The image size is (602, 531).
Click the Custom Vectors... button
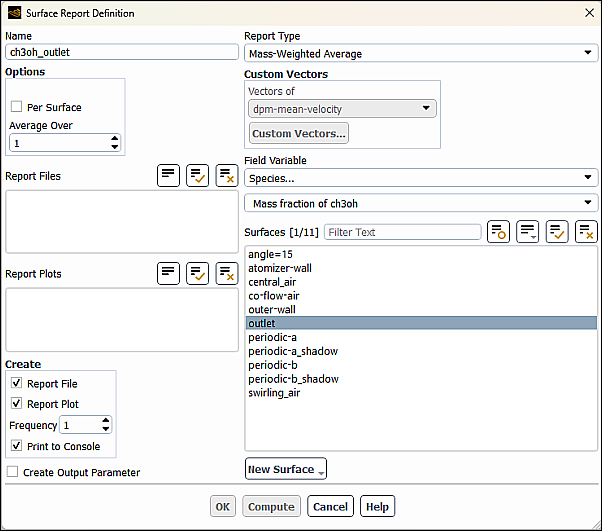(298, 134)
